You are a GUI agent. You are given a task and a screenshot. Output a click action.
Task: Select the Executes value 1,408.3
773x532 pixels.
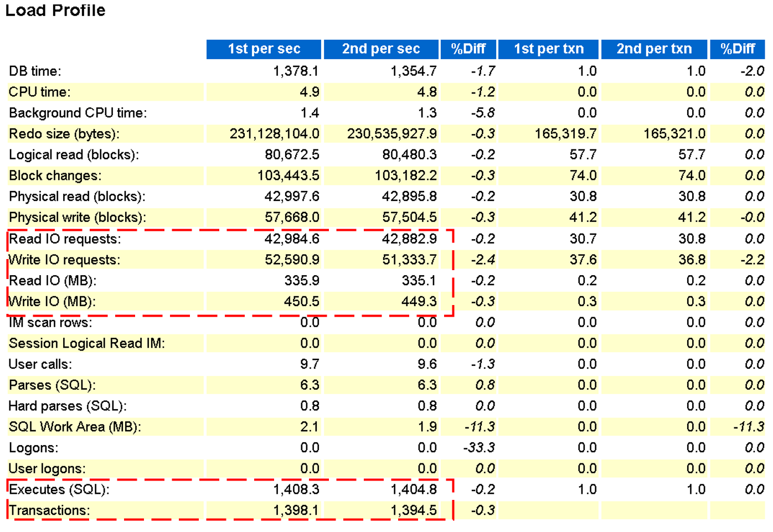(296, 490)
